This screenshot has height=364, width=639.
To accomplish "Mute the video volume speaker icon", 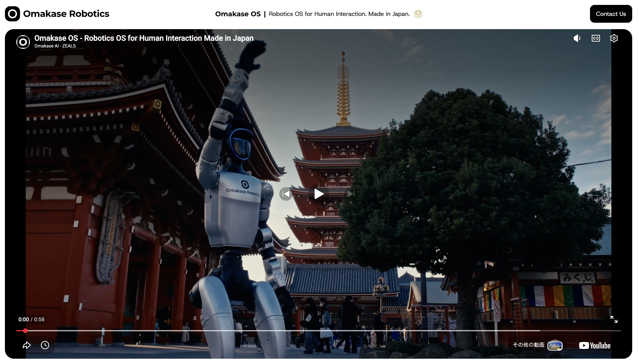I will click(577, 38).
